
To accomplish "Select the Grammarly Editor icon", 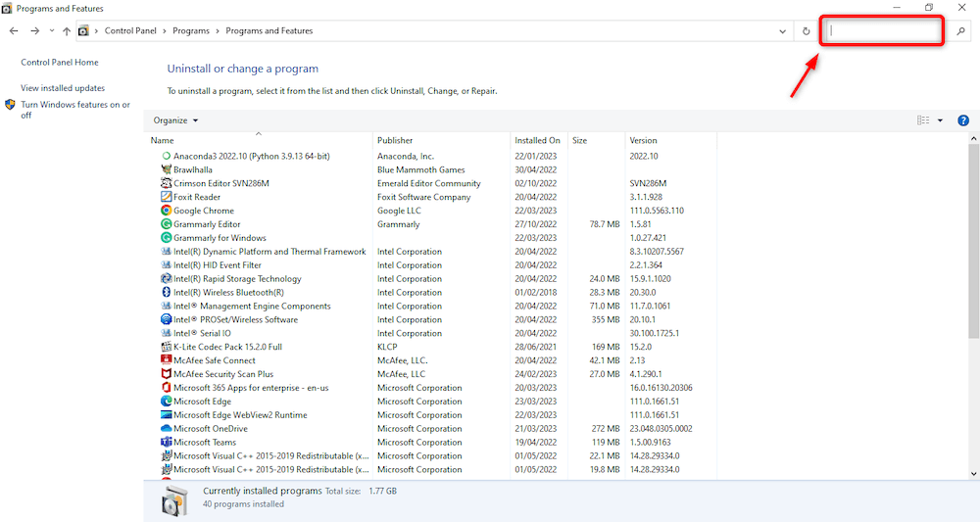I will coord(167,224).
